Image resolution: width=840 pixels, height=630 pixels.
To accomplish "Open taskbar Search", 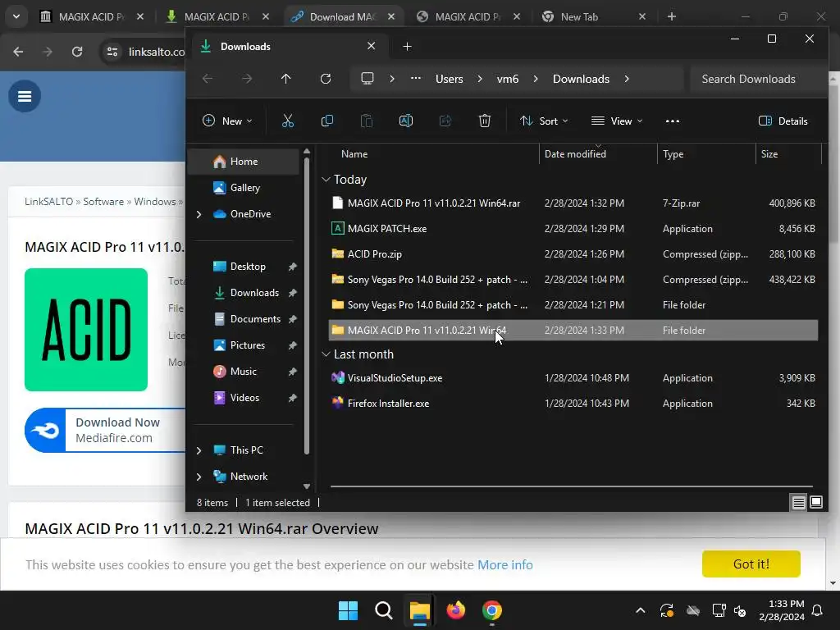I will pos(384,610).
